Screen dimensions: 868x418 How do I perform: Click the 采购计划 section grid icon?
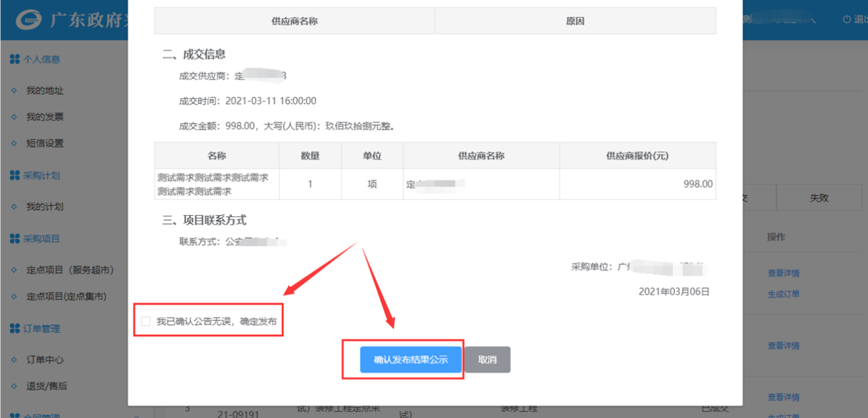click(x=14, y=176)
